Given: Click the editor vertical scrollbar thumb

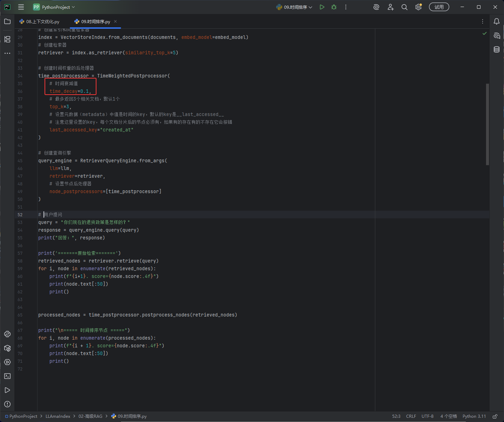Looking at the screenshot, I should pos(488,124).
